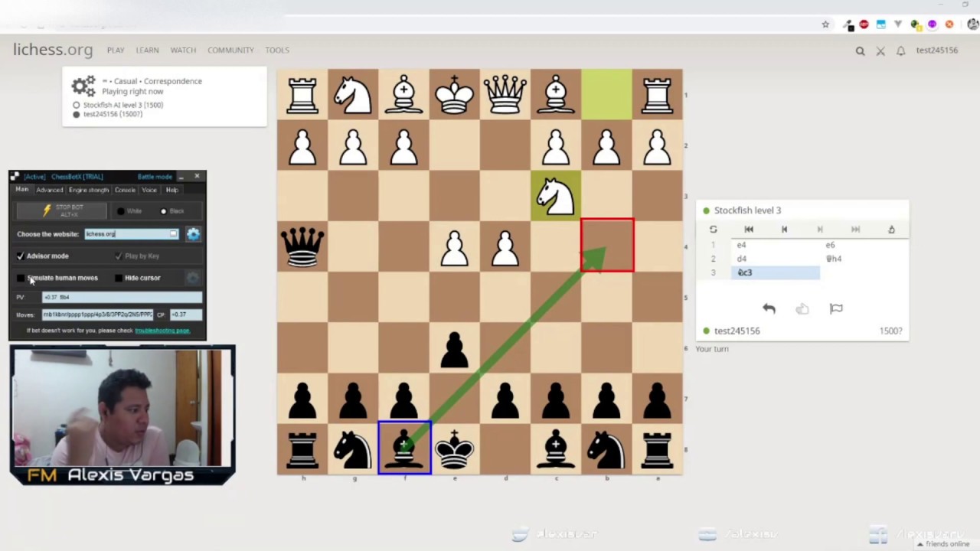Click the Moves FEN field

click(x=97, y=315)
